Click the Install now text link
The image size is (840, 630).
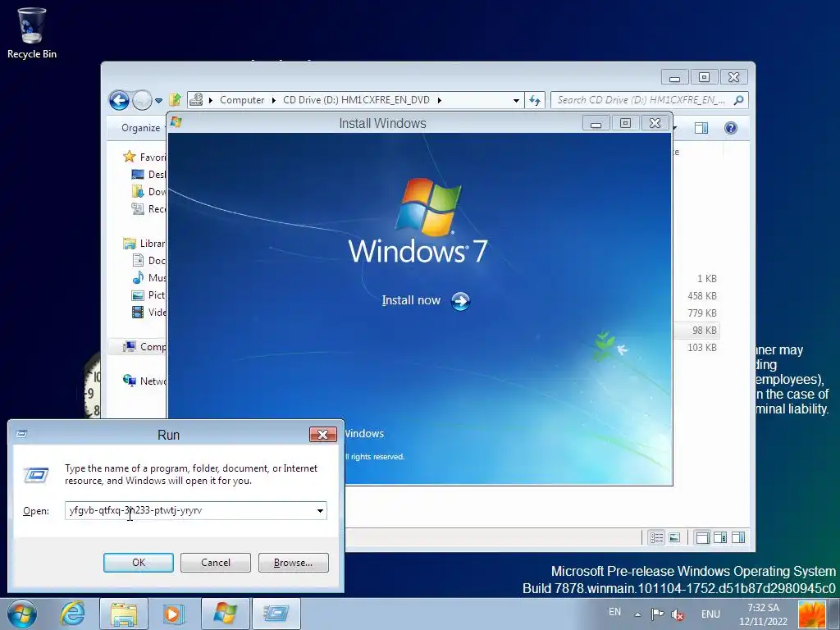click(411, 300)
